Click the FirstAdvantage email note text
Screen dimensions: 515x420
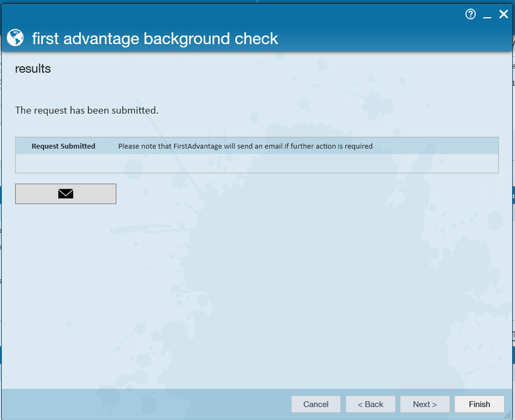[245, 146]
